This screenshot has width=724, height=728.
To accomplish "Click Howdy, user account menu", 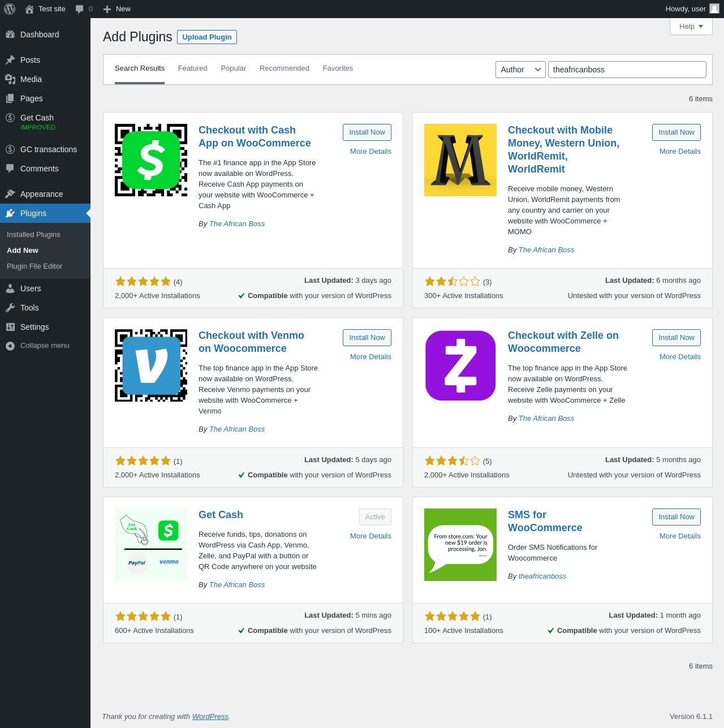I will point(692,9).
